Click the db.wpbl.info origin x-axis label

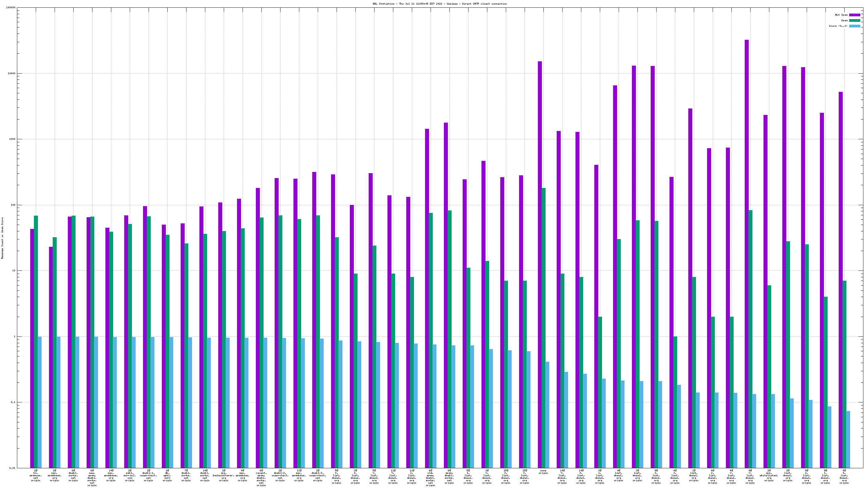pos(167,475)
